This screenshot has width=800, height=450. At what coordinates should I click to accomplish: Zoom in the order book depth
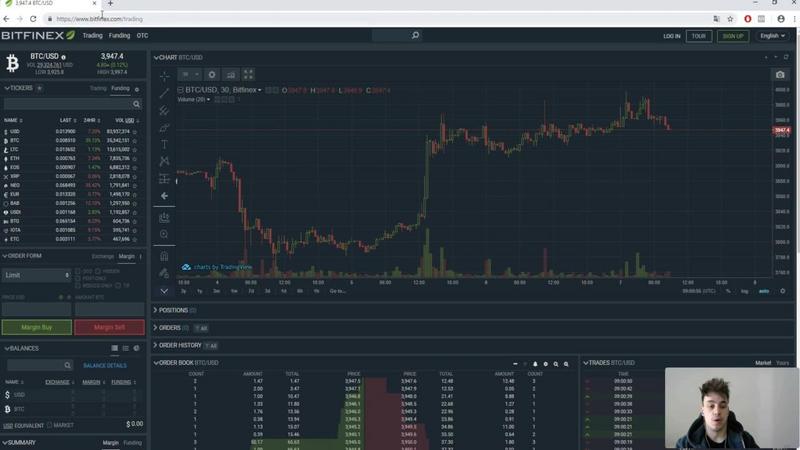pos(566,364)
